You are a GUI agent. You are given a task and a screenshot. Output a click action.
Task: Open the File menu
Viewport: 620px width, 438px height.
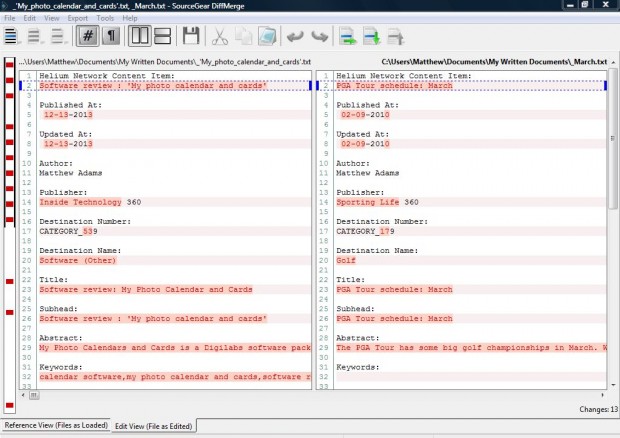(x=9, y=18)
